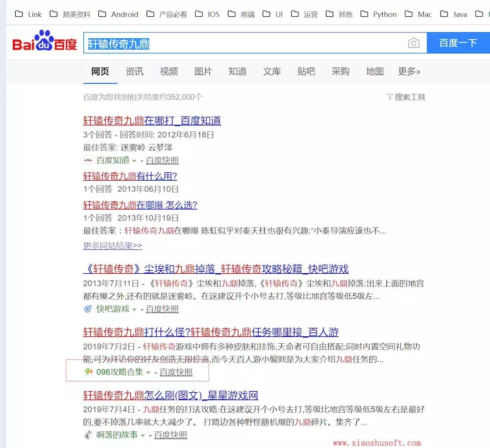Click the 快吧游戏 favicon icon
This screenshot has width=490, height=448.
[88, 309]
